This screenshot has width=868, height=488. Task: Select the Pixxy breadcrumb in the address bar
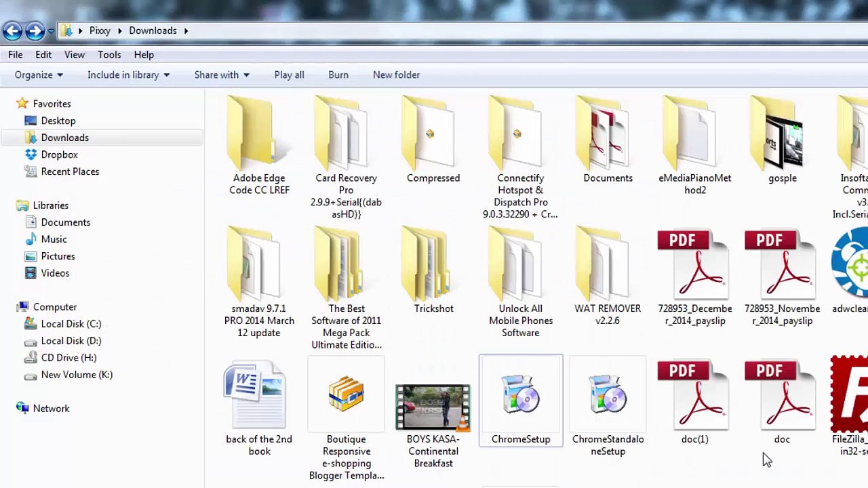(100, 30)
